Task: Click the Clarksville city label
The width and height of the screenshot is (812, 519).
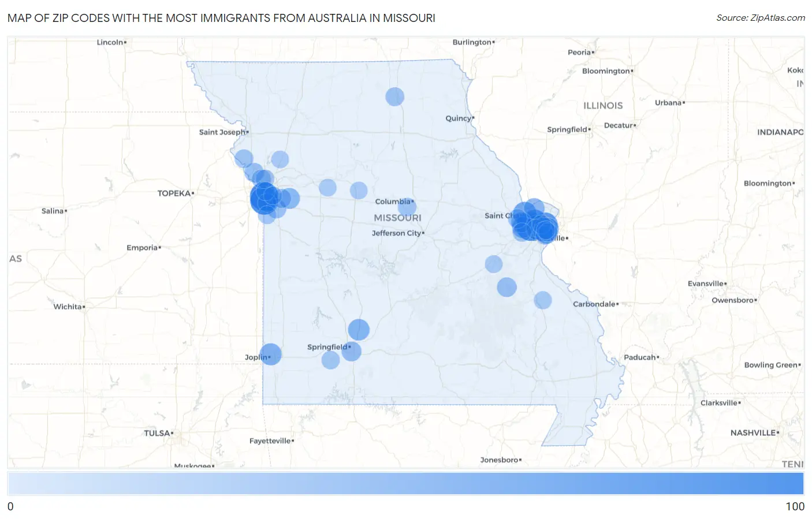Action: tap(719, 403)
